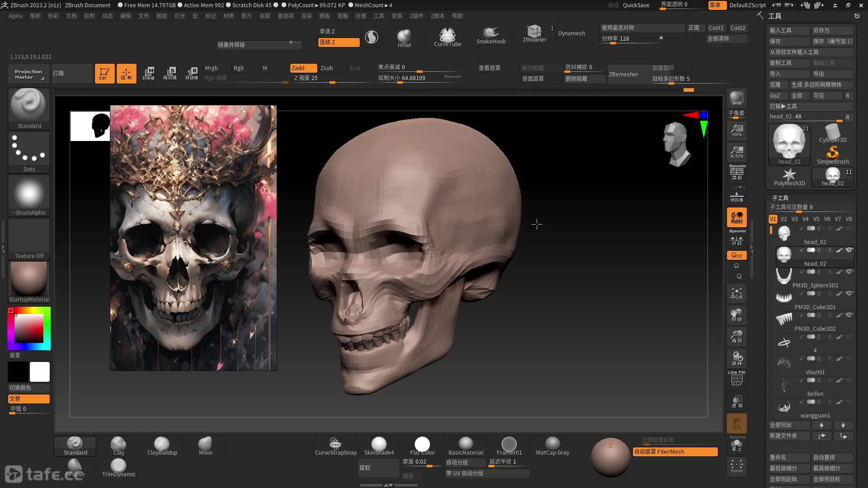
Task: Select the Move brush in bottom shelf
Action: [x=205, y=446]
